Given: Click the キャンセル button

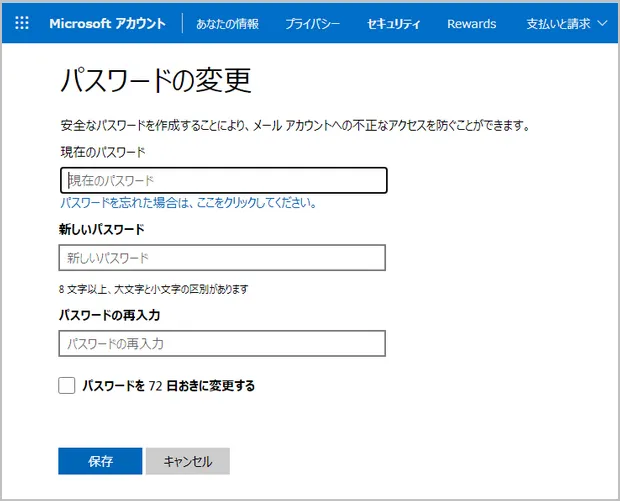Looking at the screenshot, I should pos(188,461).
